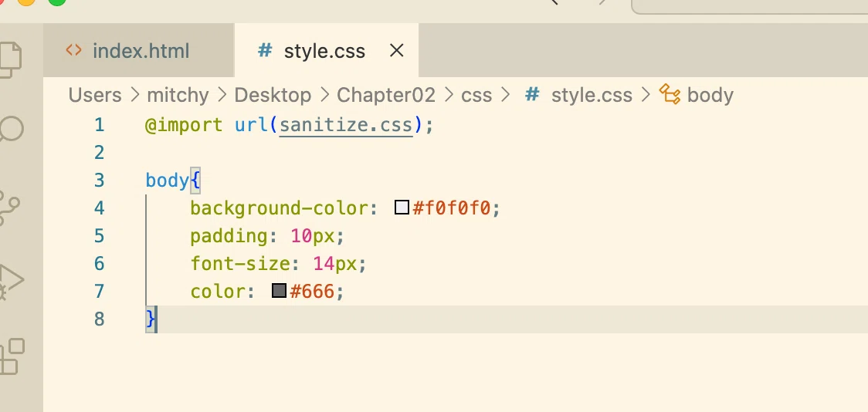Image resolution: width=868 pixels, height=412 pixels.
Task: Open the Run and Debug view
Action: point(11,281)
